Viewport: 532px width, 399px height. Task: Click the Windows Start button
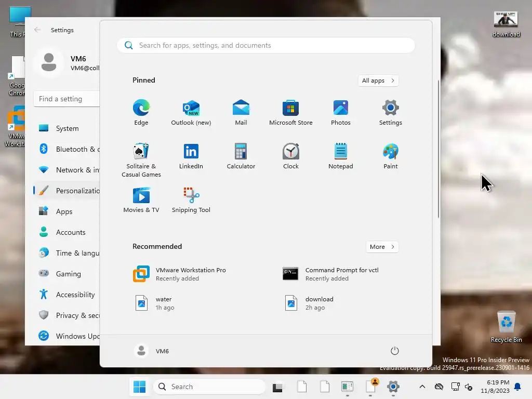point(139,387)
